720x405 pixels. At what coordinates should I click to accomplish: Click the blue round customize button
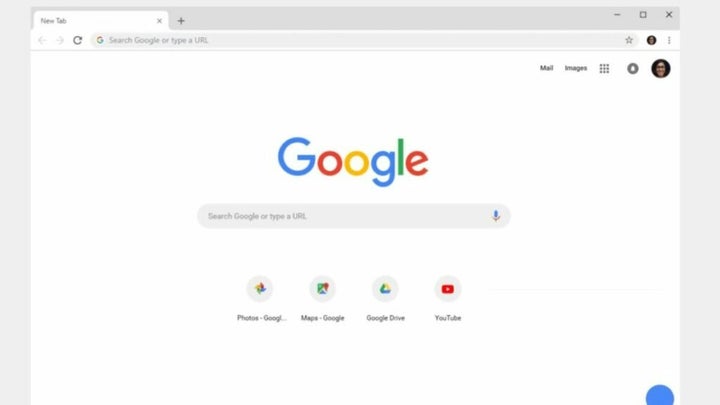[x=660, y=395]
